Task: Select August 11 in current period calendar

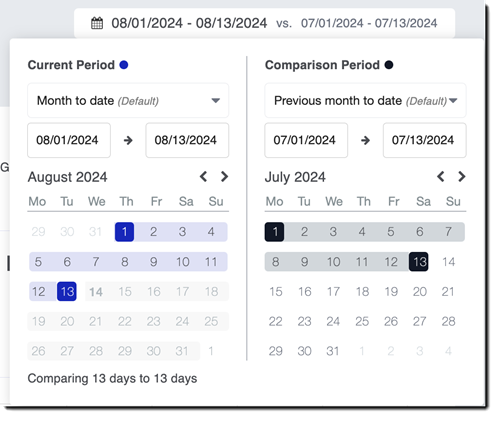Action: 211,262
